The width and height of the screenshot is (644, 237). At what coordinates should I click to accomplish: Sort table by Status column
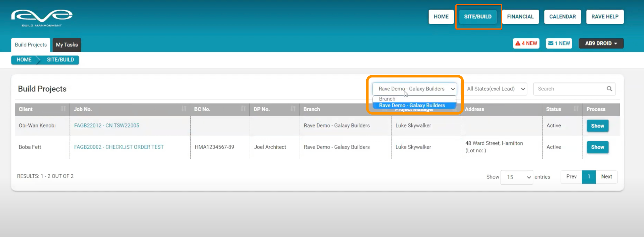pyautogui.click(x=576, y=109)
